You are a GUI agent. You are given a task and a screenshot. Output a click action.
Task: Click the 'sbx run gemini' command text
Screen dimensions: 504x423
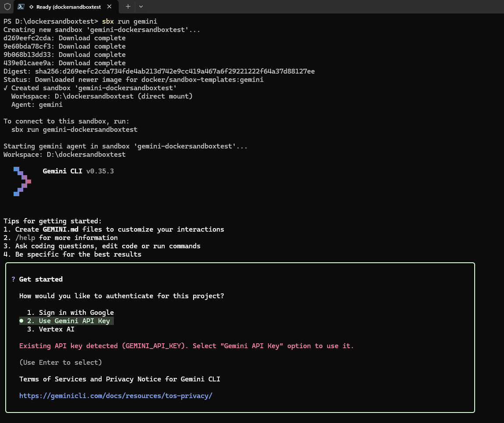130,21
